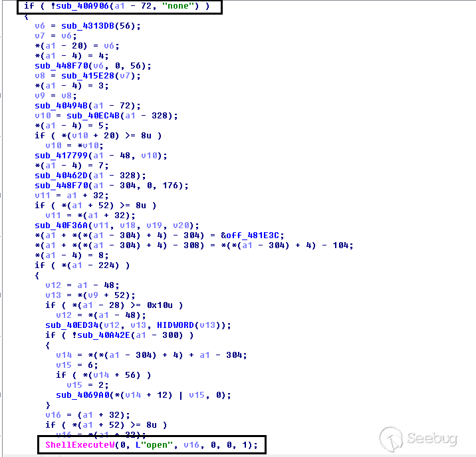476x457 pixels.
Task: Click 'v8 = sub_415E28(v7);' line
Action: coord(88,76)
